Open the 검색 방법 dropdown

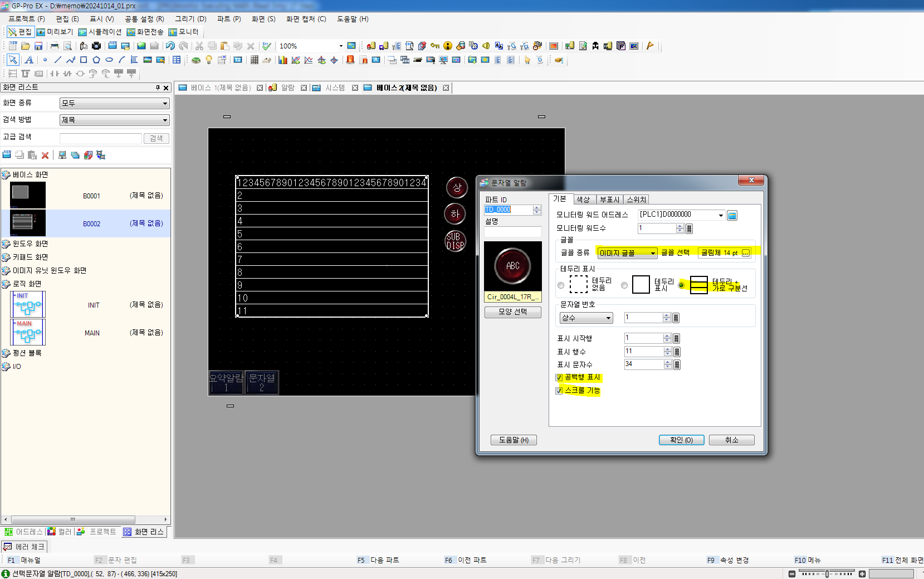(x=115, y=120)
